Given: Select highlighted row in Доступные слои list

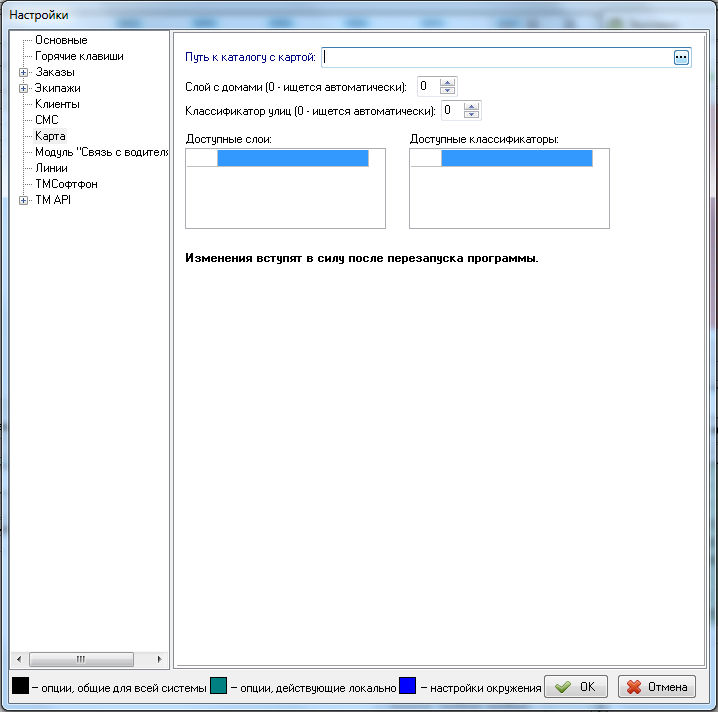Looking at the screenshot, I should coord(292,158).
